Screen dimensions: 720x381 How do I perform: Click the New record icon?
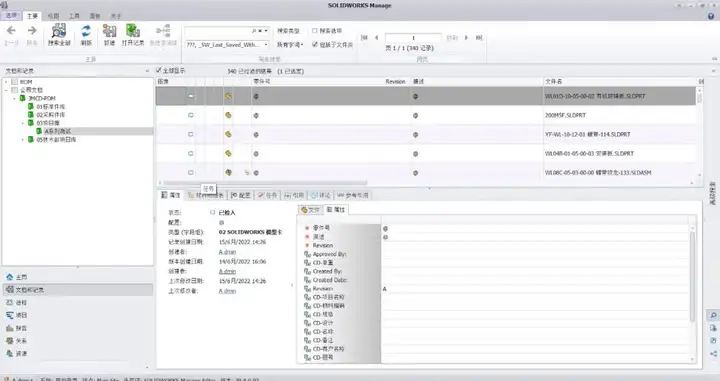[109, 31]
